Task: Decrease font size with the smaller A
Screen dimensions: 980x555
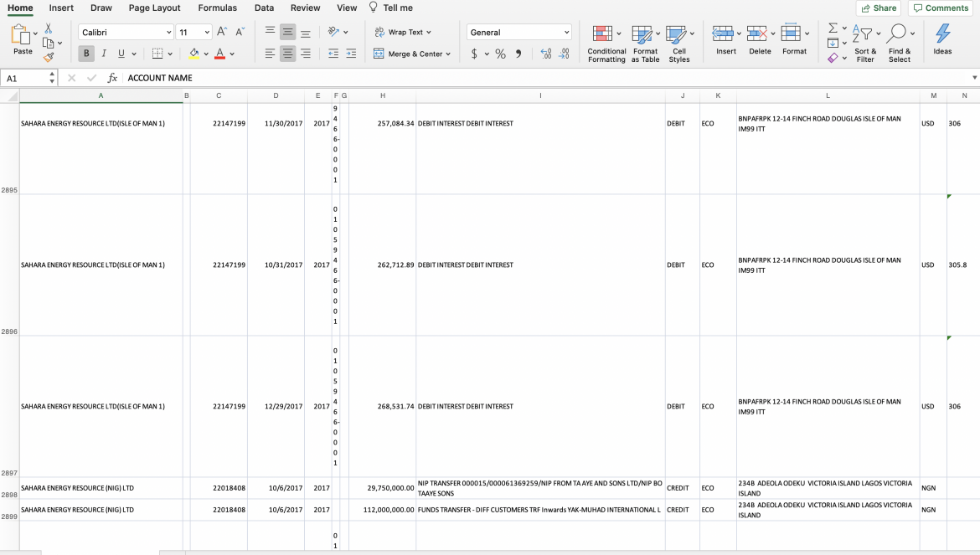Action: pyautogui.click(x=240, y=32)
